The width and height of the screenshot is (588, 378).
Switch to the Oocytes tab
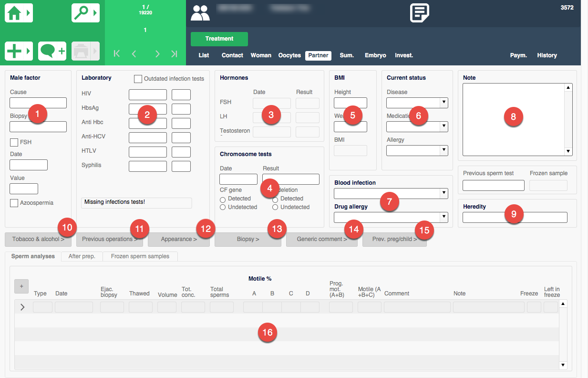289,55
